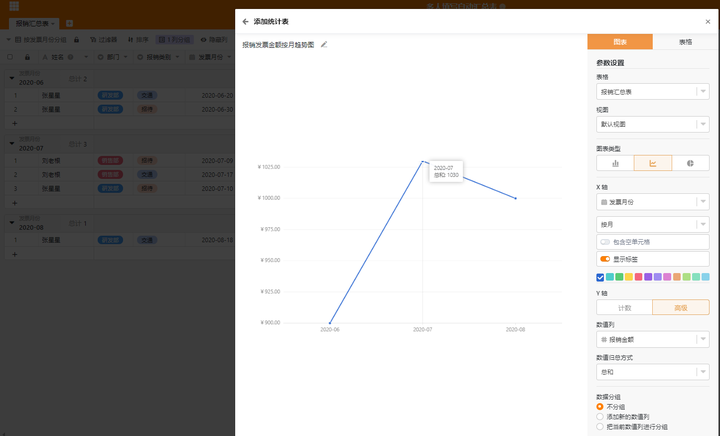Open the X轴 dropdown showing 发票月份
720x436 pixels.
point(652,202)
